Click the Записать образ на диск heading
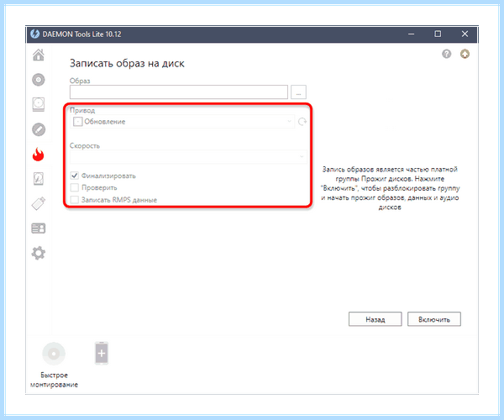The image size is (504, 420). 127,63
